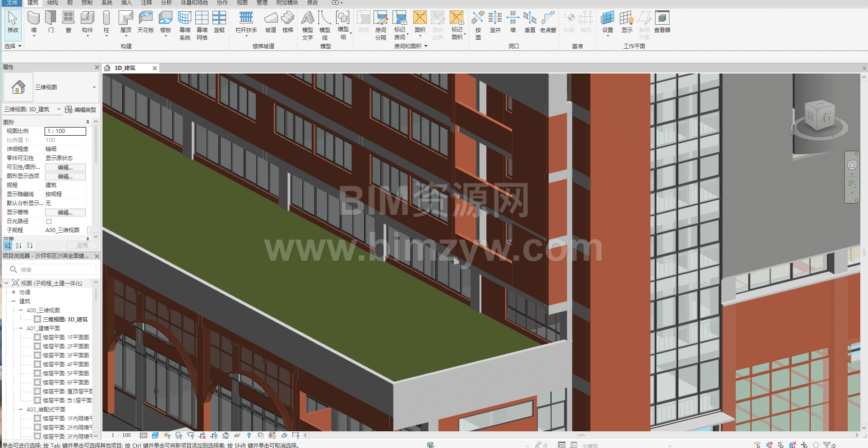Close the 属性 (Properties) palette
Image resolution: width=868 pixels, height=448 pixels.
point(97,67)
